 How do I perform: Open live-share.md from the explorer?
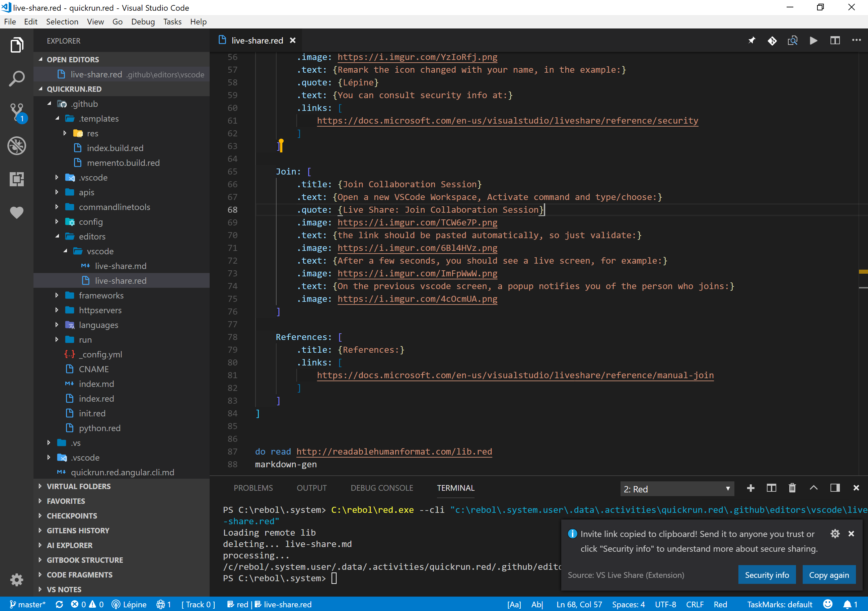[x=120, y=266]
